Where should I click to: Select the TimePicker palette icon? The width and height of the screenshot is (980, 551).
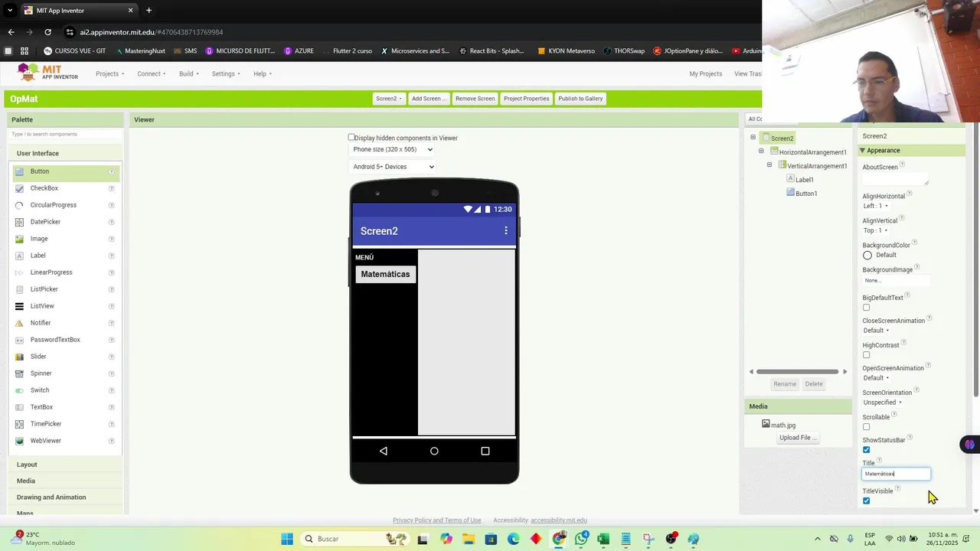click(20, 424)
